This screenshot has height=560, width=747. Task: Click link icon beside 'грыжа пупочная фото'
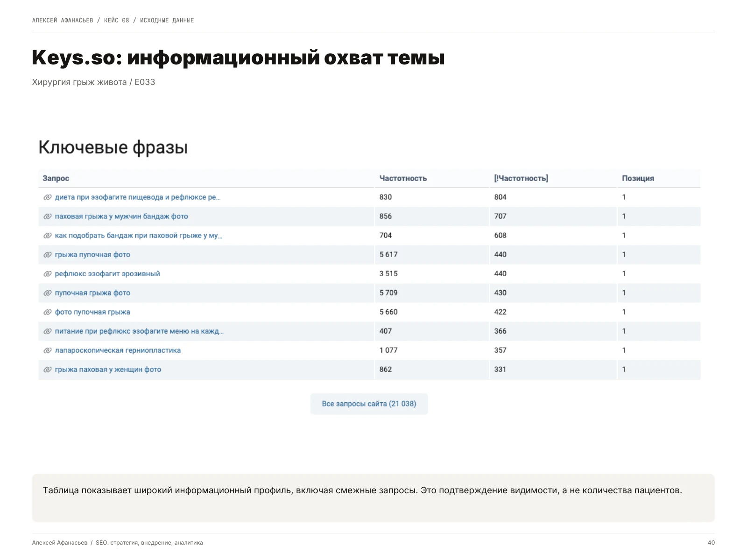click(x=47, y=255)
